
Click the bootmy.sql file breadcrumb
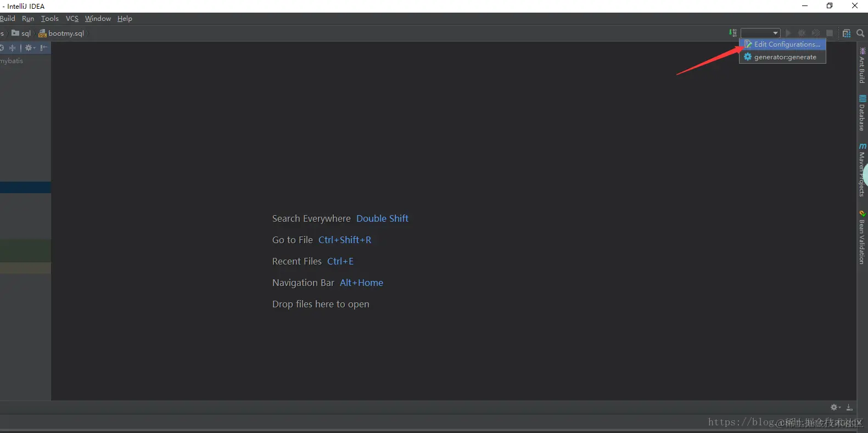pos(61,33)
